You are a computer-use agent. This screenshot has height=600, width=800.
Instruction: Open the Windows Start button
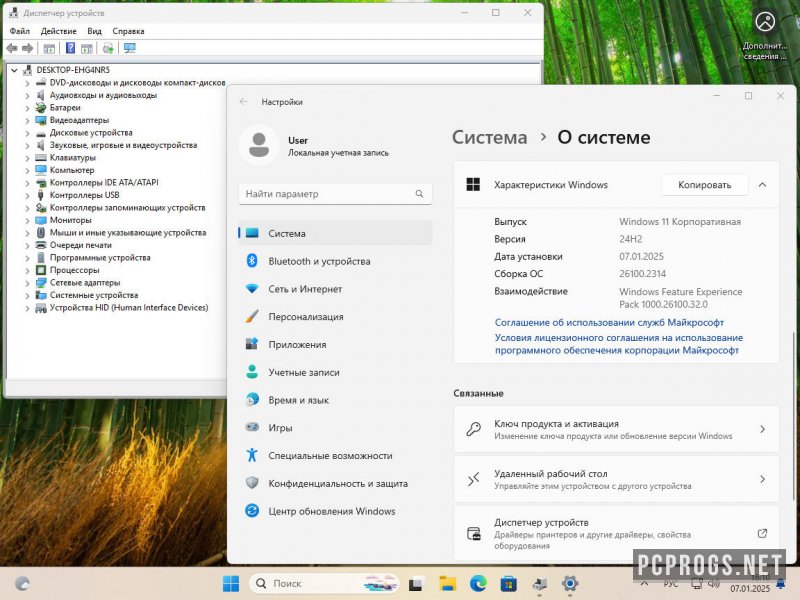click(x=231, y=583)
